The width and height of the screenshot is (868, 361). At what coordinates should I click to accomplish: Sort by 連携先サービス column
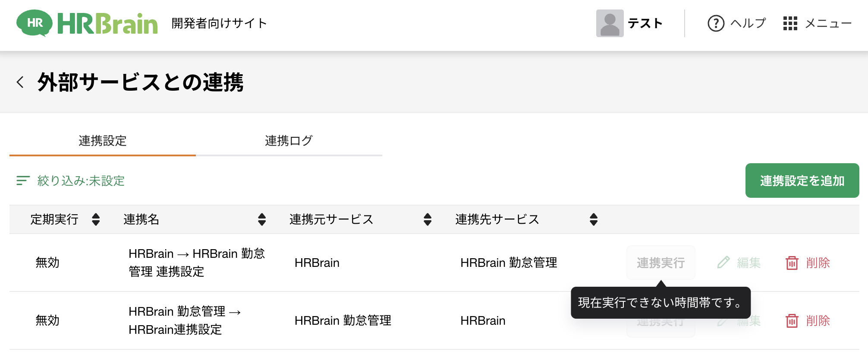pos(594,219)
